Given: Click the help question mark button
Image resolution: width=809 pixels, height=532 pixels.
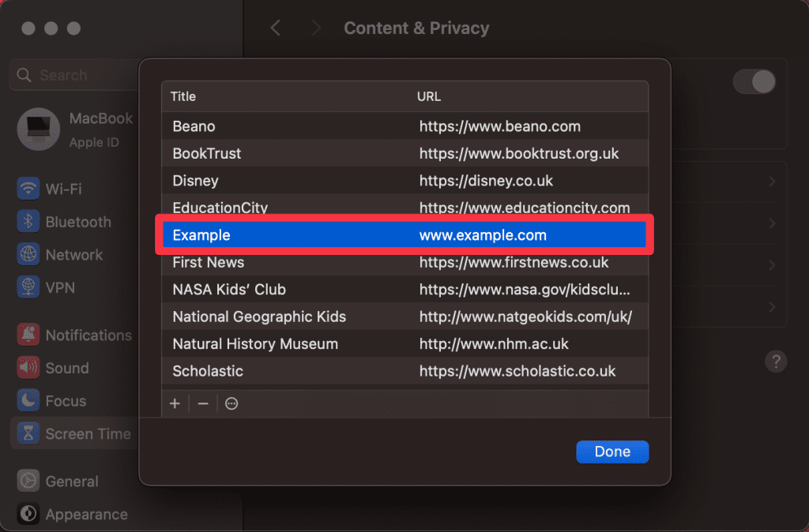Looking at the screenshot, I should click(x=776, y=362).
